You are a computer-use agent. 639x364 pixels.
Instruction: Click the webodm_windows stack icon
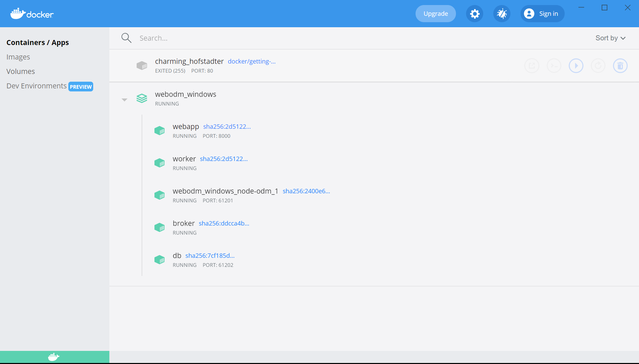142,98
